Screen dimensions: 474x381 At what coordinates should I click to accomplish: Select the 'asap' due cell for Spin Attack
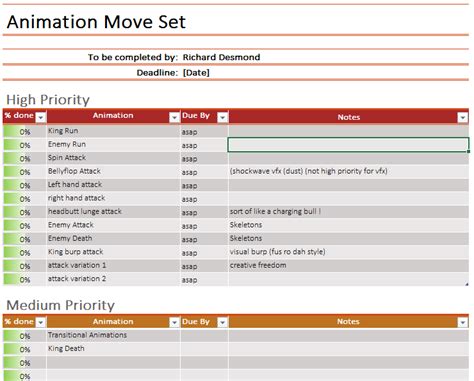[204, 158]
